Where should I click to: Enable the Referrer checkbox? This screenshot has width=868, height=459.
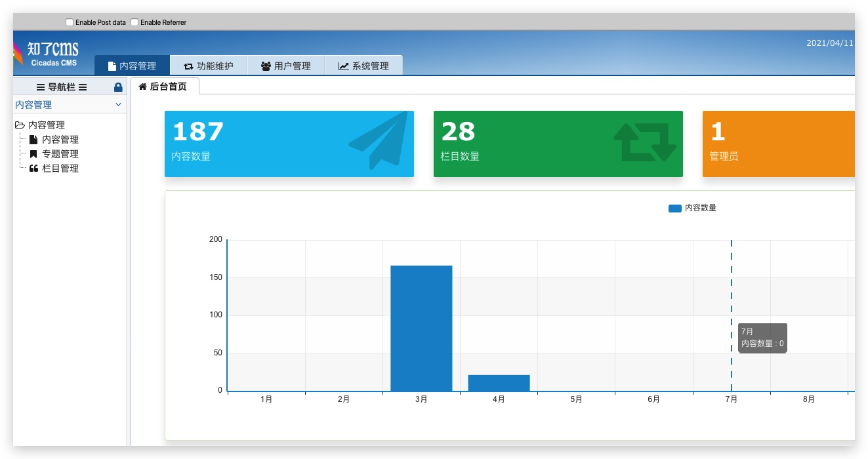[x=134, y=22]
